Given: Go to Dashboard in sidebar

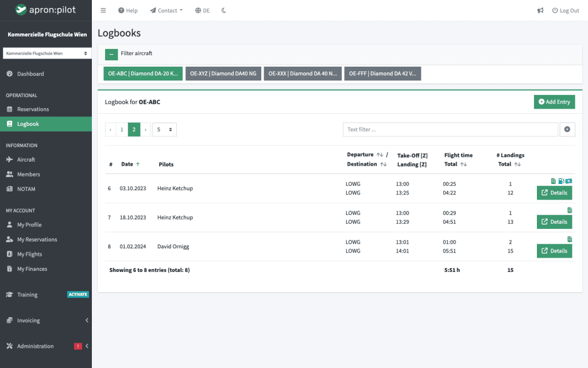Looking at the screenshot, I should (46, 74).
